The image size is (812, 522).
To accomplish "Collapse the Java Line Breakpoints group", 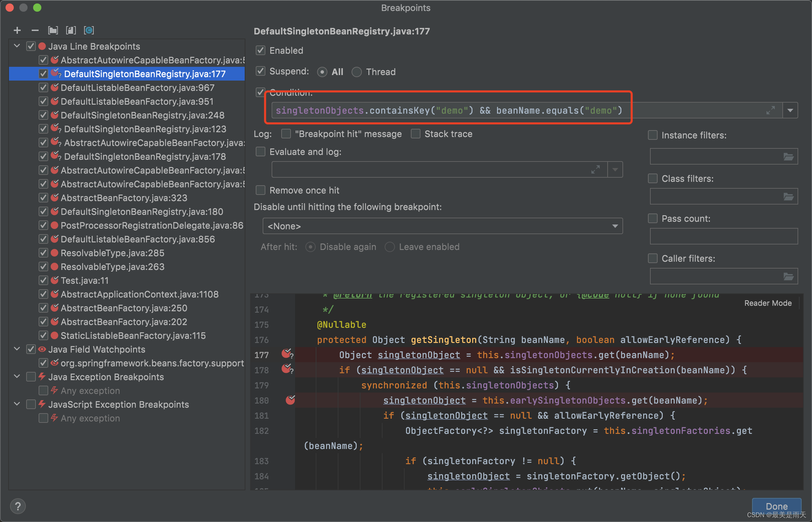I will tap(17, 46).
